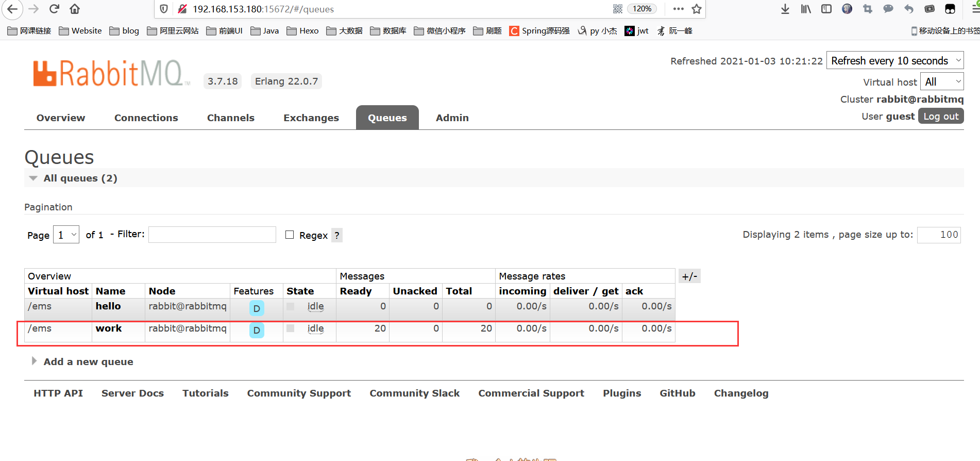Sort by the Ready column header

coord(356,291)
